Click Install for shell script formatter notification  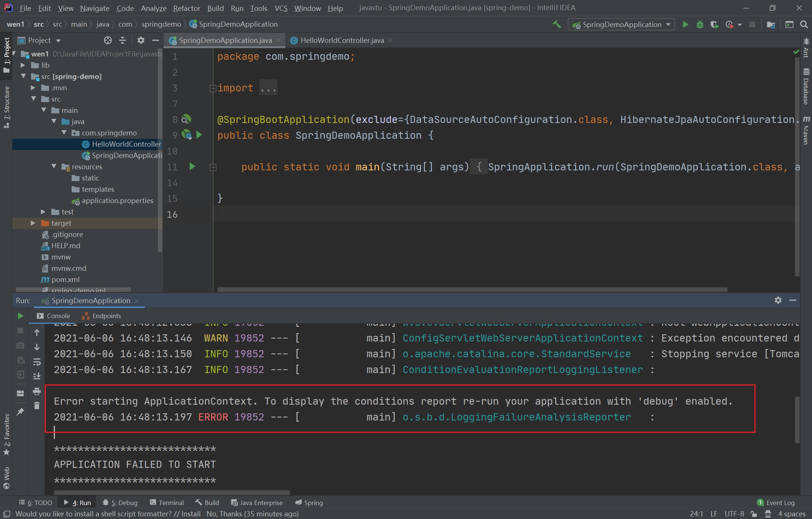[x=191, y=514]
